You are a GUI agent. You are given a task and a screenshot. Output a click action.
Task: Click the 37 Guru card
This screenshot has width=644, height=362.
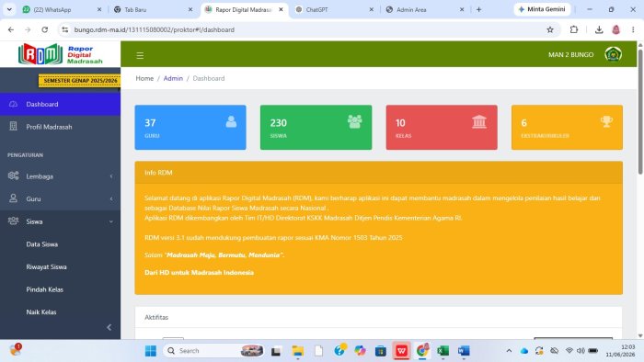190,128
